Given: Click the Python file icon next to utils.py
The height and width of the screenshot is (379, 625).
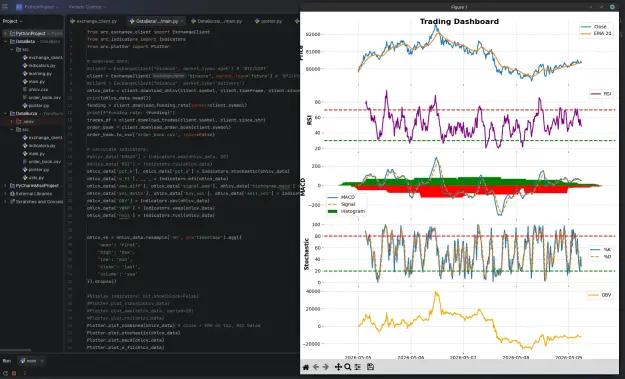Looking at the screenshot, I should click(25, 177).
